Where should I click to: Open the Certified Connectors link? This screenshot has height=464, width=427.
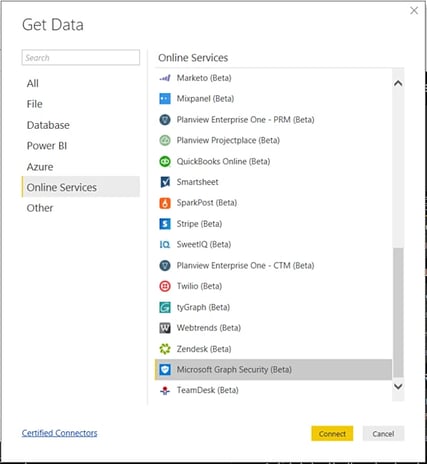60,433
